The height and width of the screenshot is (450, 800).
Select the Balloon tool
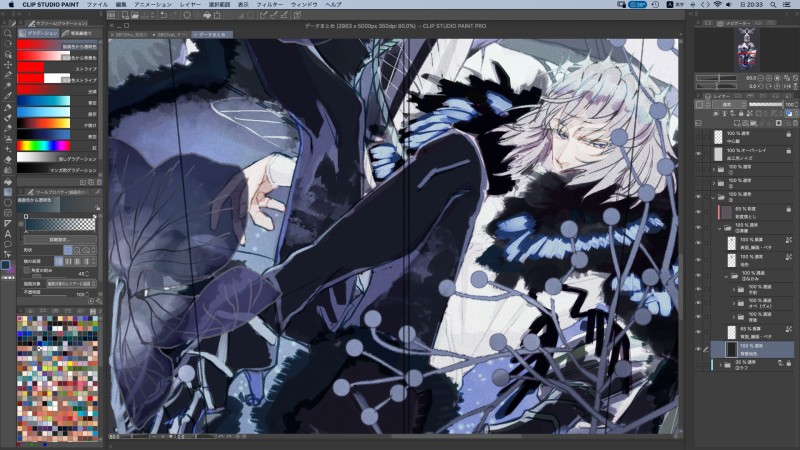coord(8,245)
